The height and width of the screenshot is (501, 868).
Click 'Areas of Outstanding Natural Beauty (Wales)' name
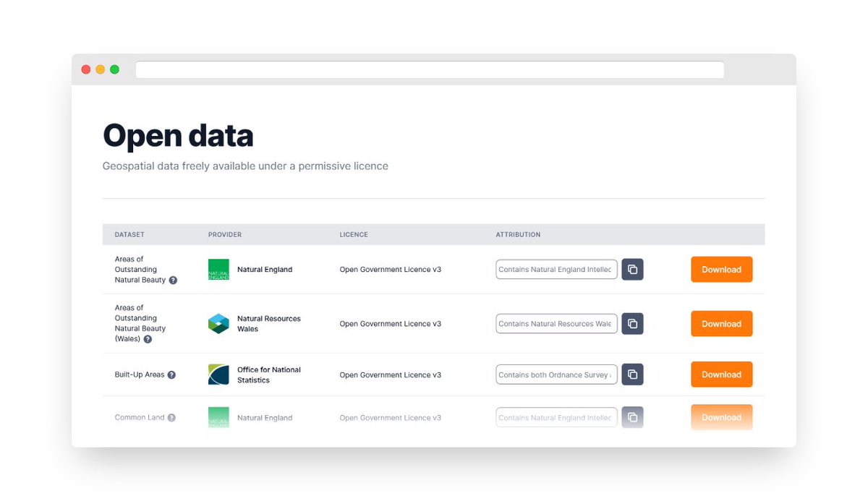click(x=140, y=323)
